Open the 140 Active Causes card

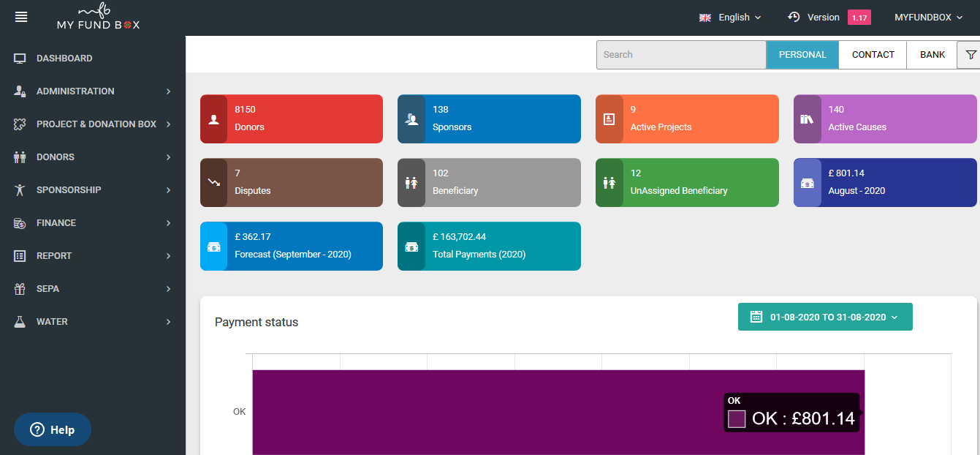(x=885, y=119)
